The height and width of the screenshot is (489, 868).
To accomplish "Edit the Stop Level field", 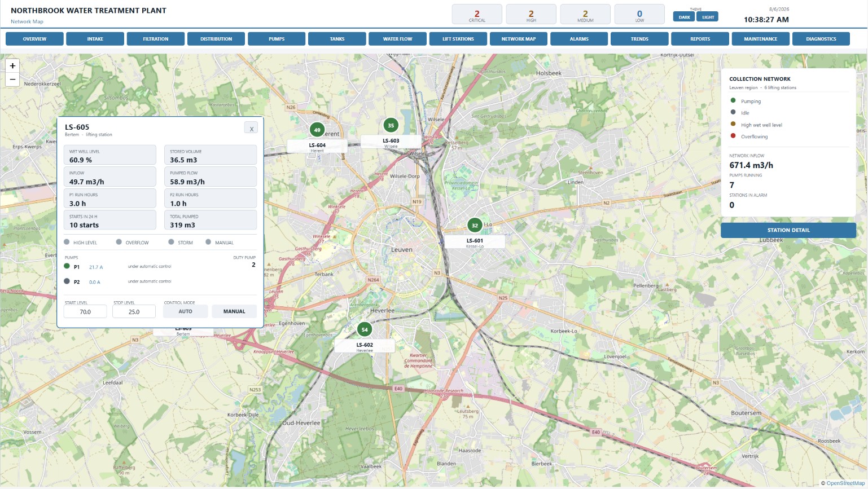I will pos(134,311).
